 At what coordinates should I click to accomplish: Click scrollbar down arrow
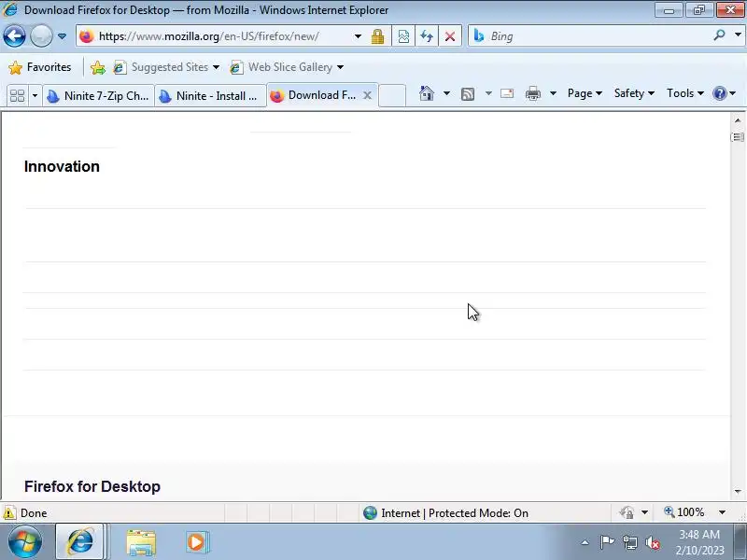(x=738, y=492)
